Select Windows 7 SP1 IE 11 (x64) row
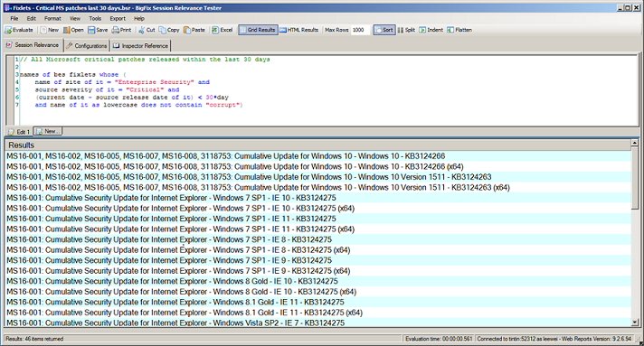 tap(318, 229)
